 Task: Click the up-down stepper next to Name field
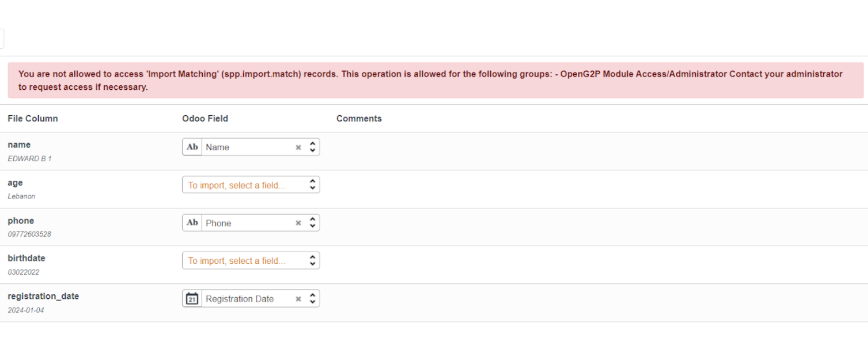312,146
